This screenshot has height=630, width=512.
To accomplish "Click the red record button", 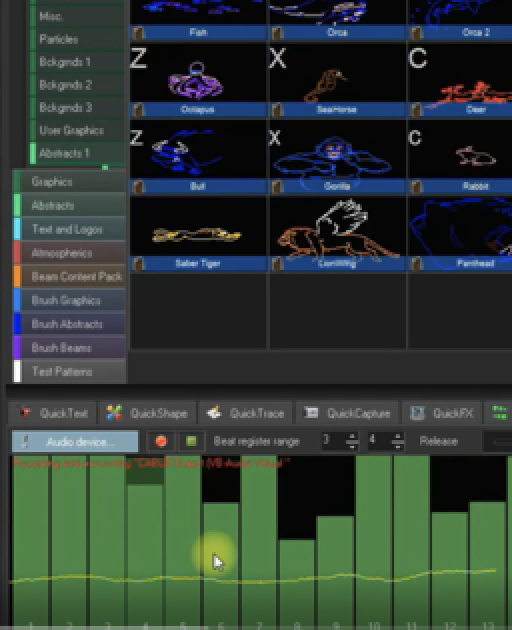I will pyautogui.click(x=161, y=441).
